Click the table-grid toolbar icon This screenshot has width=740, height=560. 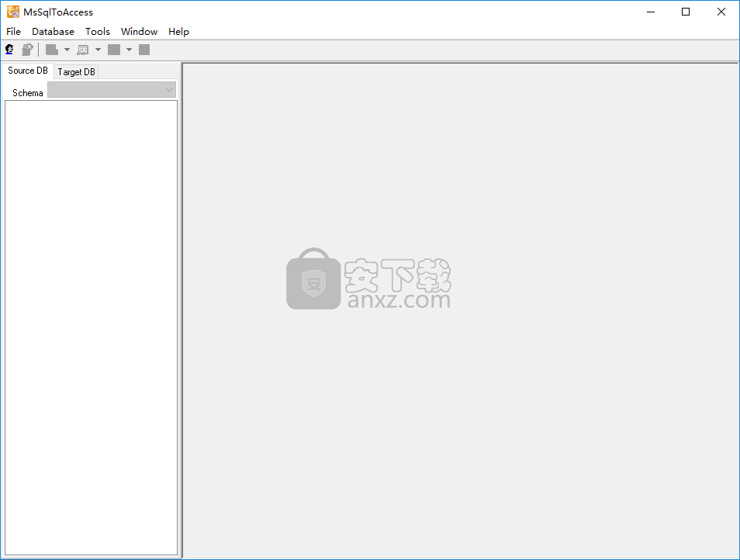pos(83,50)
